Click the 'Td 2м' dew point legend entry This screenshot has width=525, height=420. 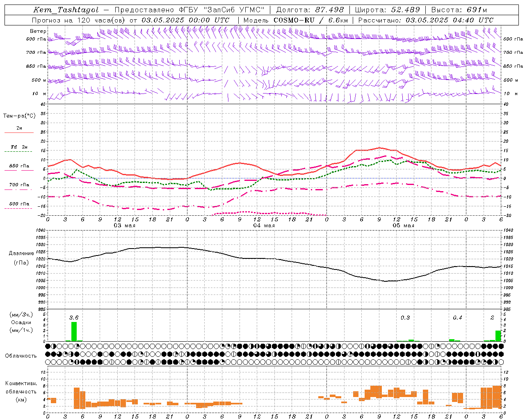(x=19, y=147)
